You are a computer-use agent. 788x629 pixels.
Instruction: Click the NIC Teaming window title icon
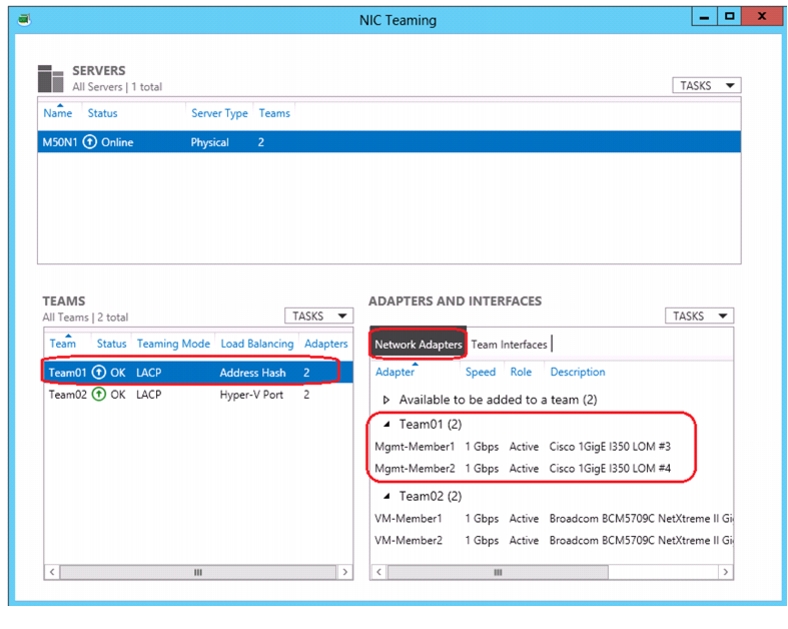pyautogui.click(x=24, y=20)
